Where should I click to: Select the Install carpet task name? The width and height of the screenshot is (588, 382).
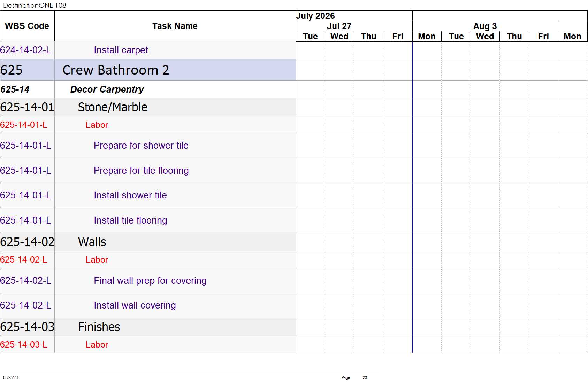121,50
